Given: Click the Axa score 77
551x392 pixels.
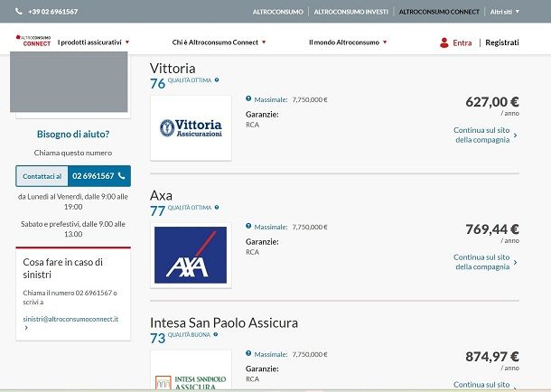Looking at the screenshot, I should (157, 211).
